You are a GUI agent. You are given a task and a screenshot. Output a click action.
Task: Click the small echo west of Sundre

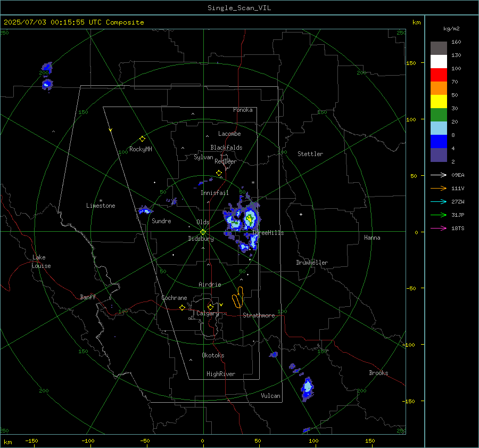click(x=145, y=210)
